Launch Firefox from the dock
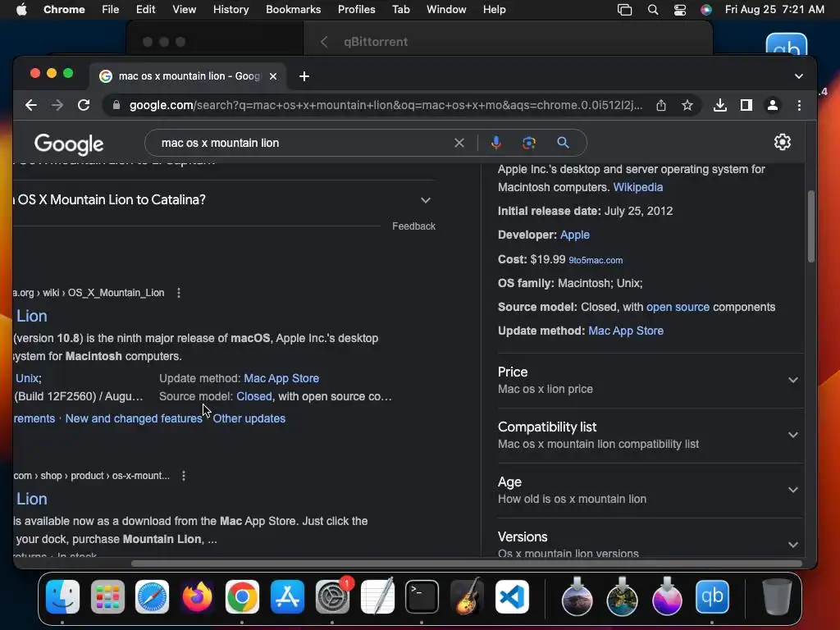The image size is (840, 630). click(197, 597)
